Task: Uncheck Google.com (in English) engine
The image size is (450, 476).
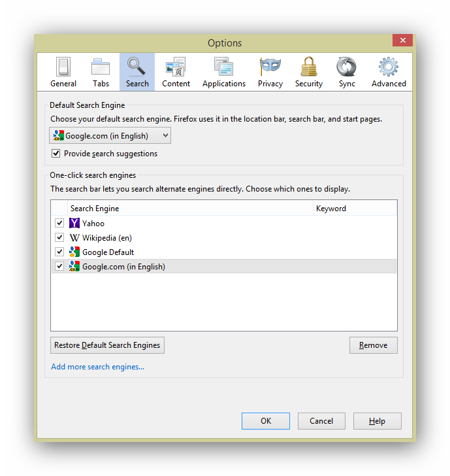Action: click(59, 266)
